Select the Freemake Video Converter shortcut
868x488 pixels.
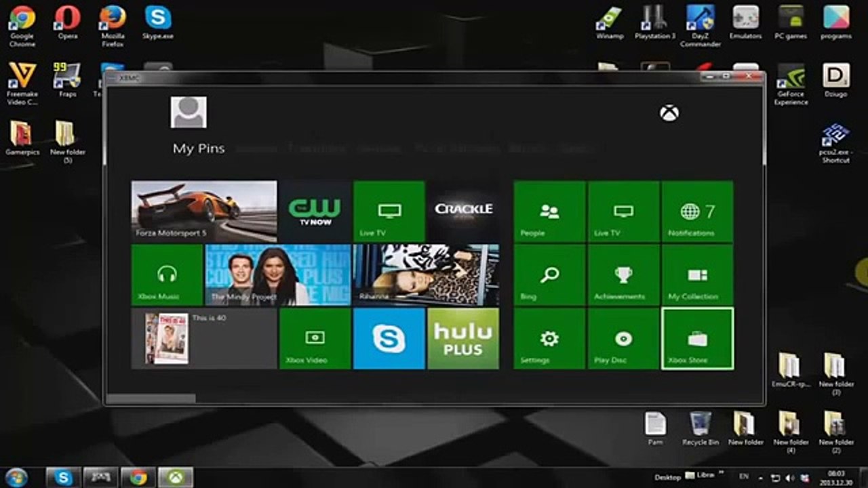coord(22,84)
